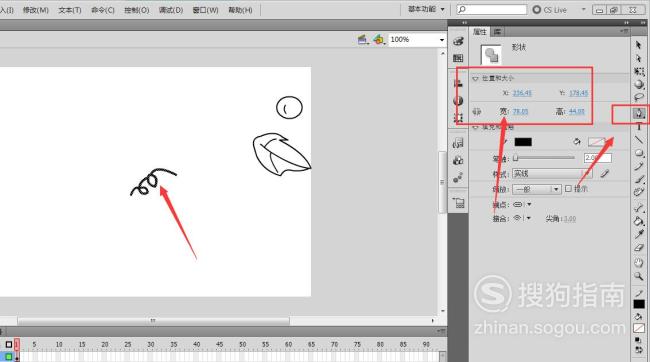
Task: Open the Swatches panel icon in dock
Action: [x=458, y=58]
